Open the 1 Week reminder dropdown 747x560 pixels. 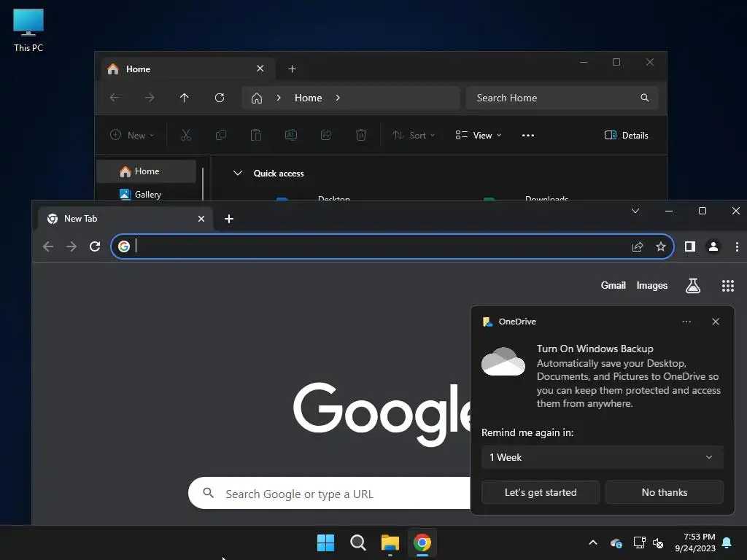pos(602,457)
